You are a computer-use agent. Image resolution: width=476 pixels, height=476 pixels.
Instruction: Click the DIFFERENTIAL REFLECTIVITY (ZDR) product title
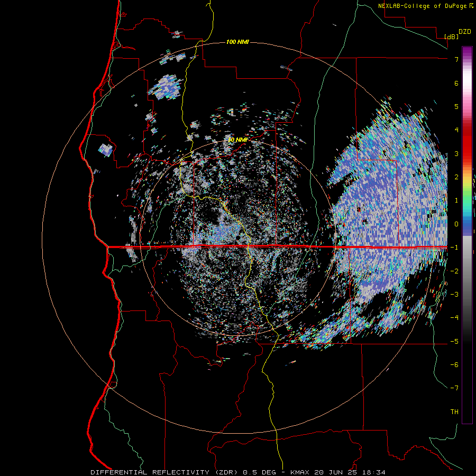coord(165,472)
